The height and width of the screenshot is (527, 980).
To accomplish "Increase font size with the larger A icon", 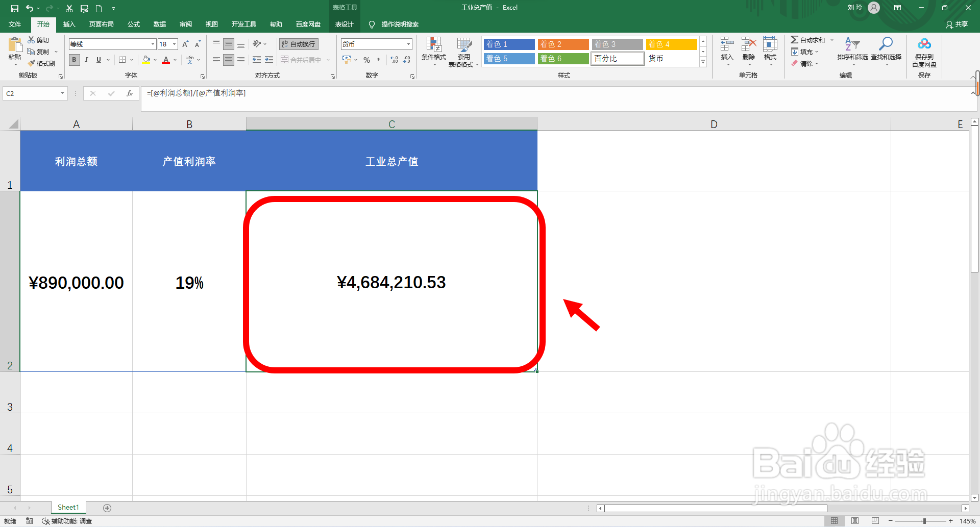I will pyautogui.click(x=185, y=44).
